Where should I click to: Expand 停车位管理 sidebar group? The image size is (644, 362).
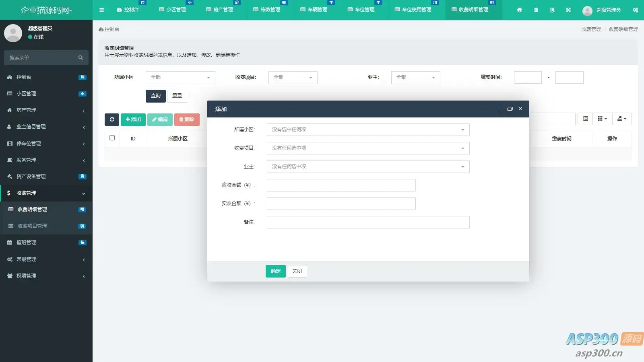click(46, 144)
